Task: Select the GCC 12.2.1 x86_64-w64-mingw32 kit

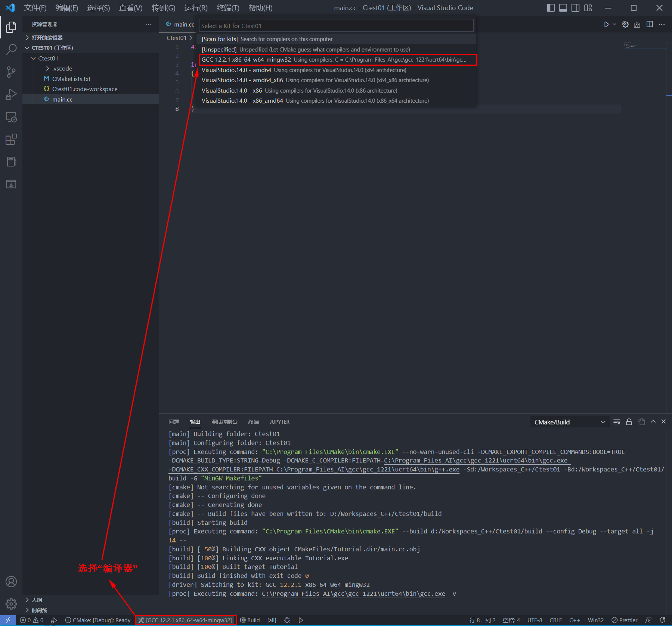Action: tap(336, 59)
